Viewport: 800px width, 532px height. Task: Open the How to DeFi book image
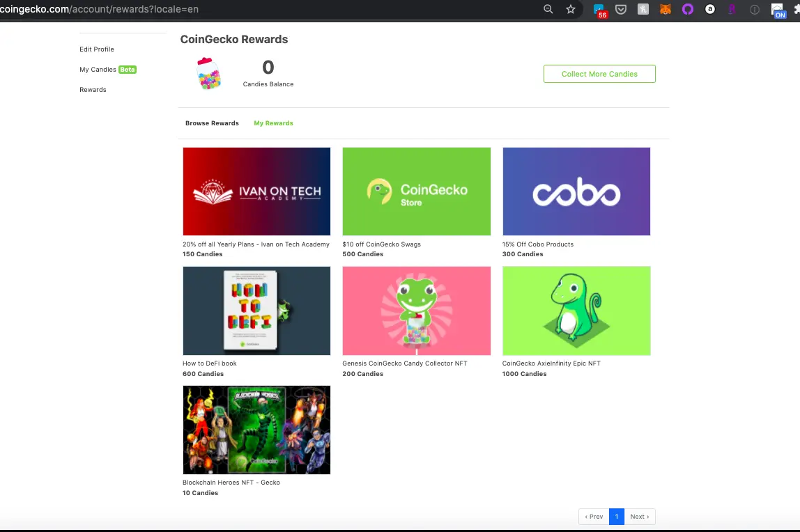coord(256,311)
